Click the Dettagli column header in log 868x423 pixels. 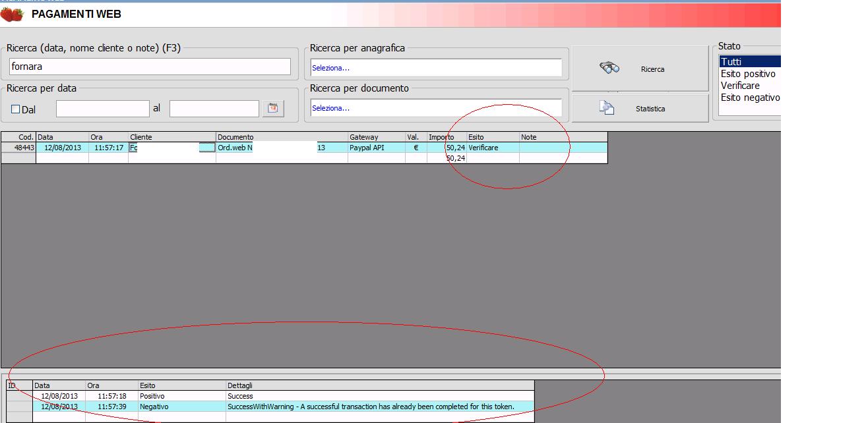[x=379, y=385]
